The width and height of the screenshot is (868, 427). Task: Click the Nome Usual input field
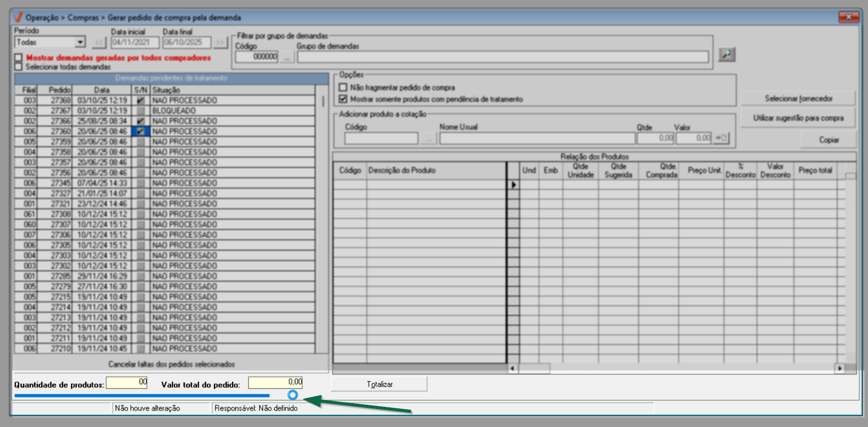pos(536,139)
